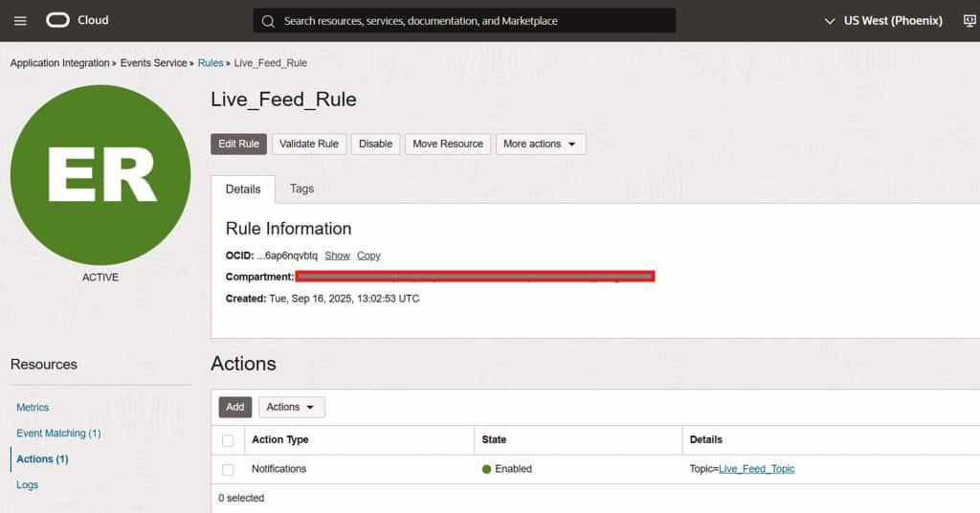Open the Cloud Shell developer tools icon
Viewport: 980px width, 513px height.
coord(969,20)
